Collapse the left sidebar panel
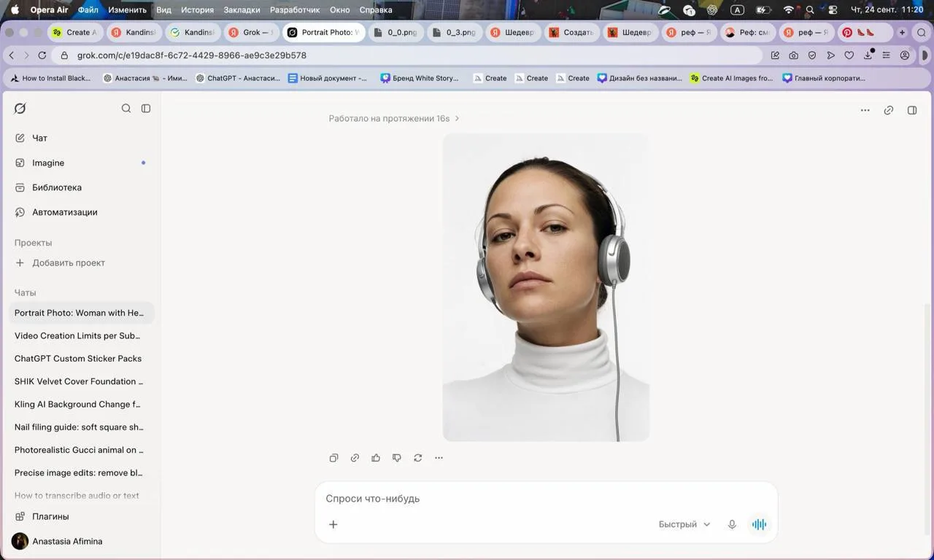 point(146,109)
